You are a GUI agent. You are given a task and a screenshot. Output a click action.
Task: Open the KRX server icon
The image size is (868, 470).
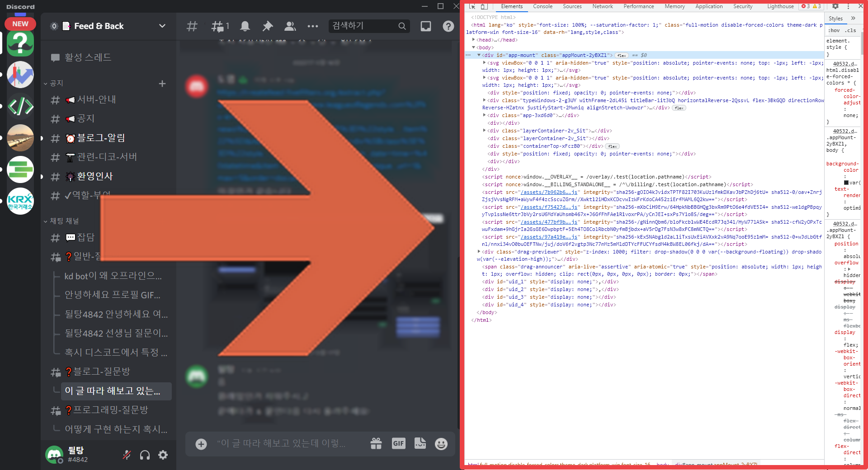pyautogui.click(x=20, y=201)
